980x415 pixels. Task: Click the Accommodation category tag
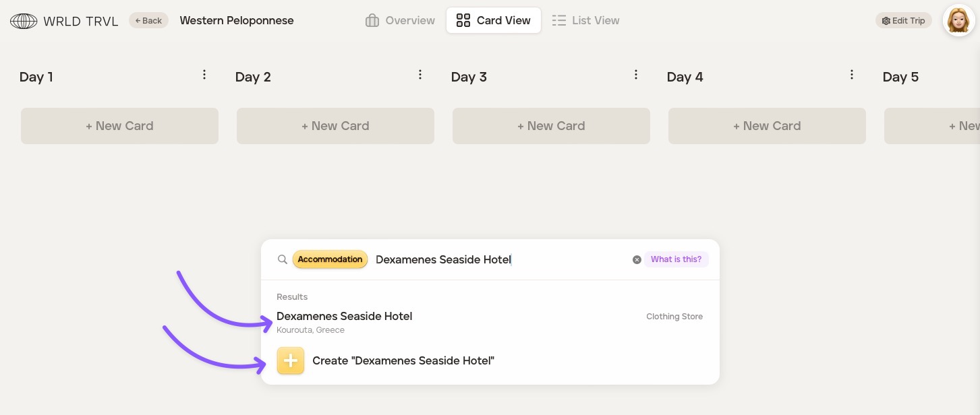(330, 259)
